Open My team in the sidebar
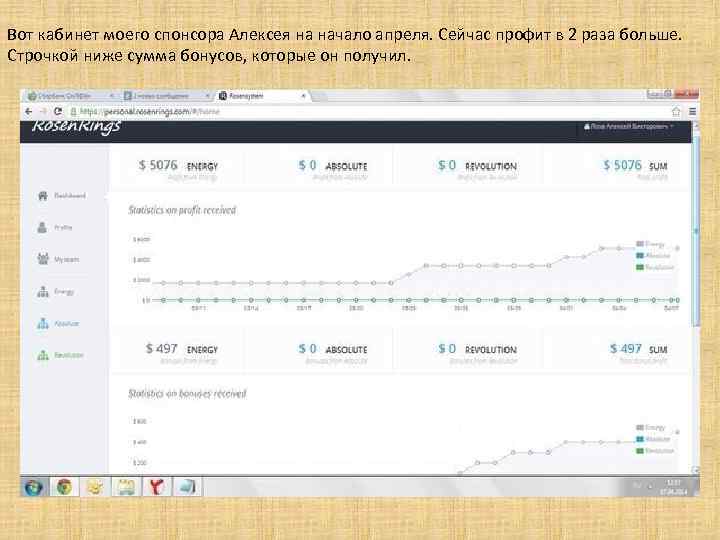 pos(58,259)
